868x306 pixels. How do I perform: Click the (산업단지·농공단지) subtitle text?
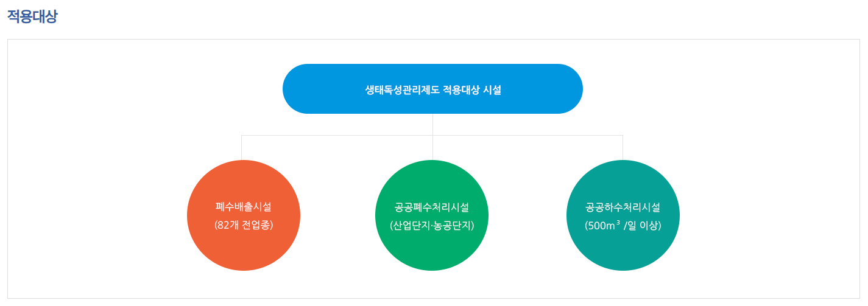click(432, 224)
